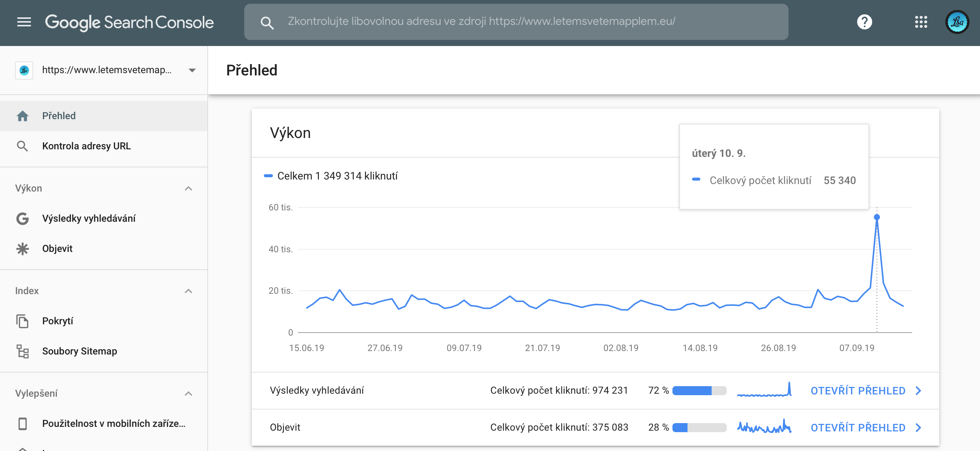Open Kontrola adresy URL menu item

coord(86,146)
